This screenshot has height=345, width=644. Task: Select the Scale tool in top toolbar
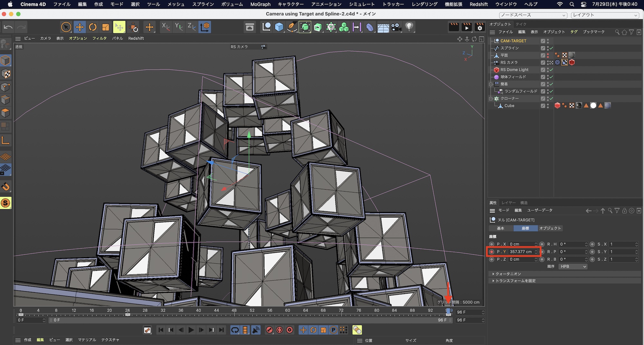pos(106,27)
